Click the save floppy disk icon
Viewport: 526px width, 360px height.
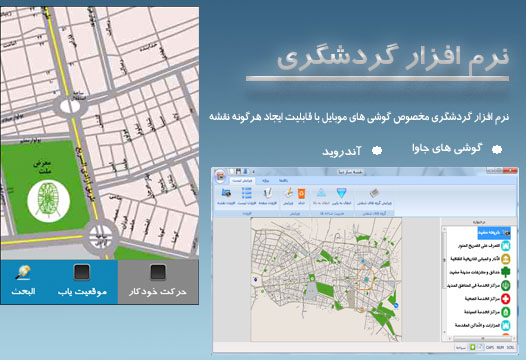[x=238, y=172]
